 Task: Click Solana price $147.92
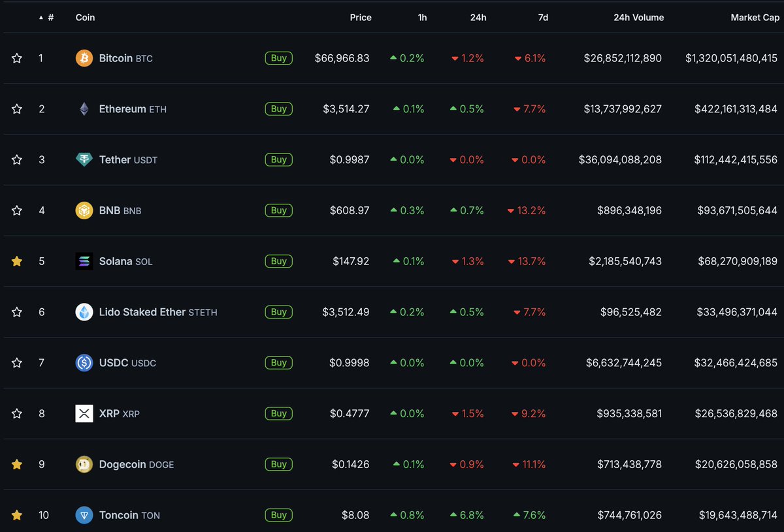(351, 261)
